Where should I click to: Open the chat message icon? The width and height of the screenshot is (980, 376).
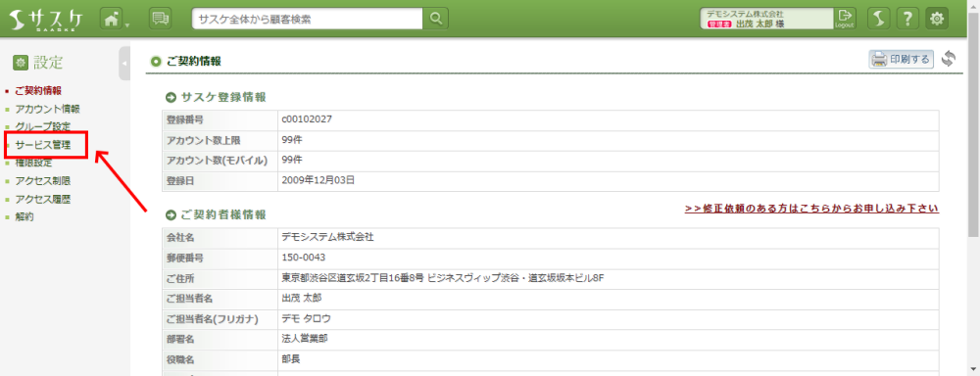point(161,19)
